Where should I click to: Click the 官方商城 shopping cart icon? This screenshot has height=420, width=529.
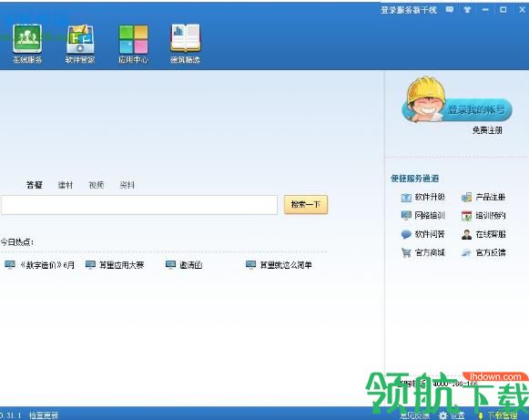tap(406, 252)
